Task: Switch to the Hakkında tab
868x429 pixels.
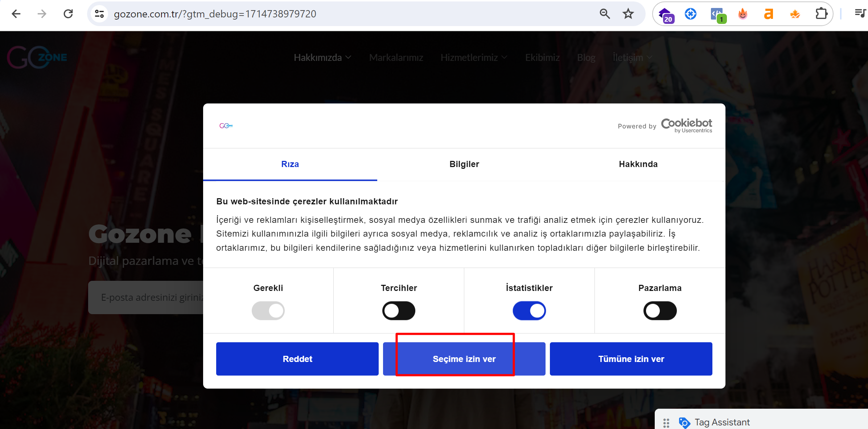Action: point(638,164)
